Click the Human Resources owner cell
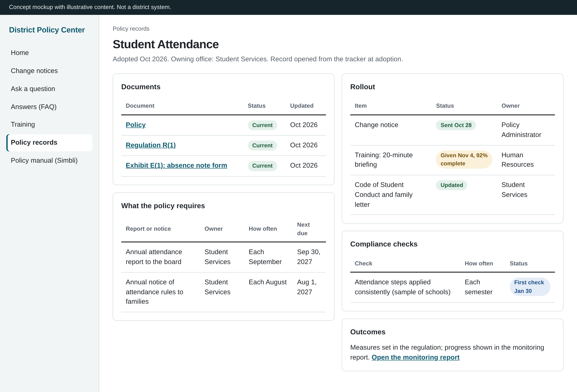 coord(517,160)
